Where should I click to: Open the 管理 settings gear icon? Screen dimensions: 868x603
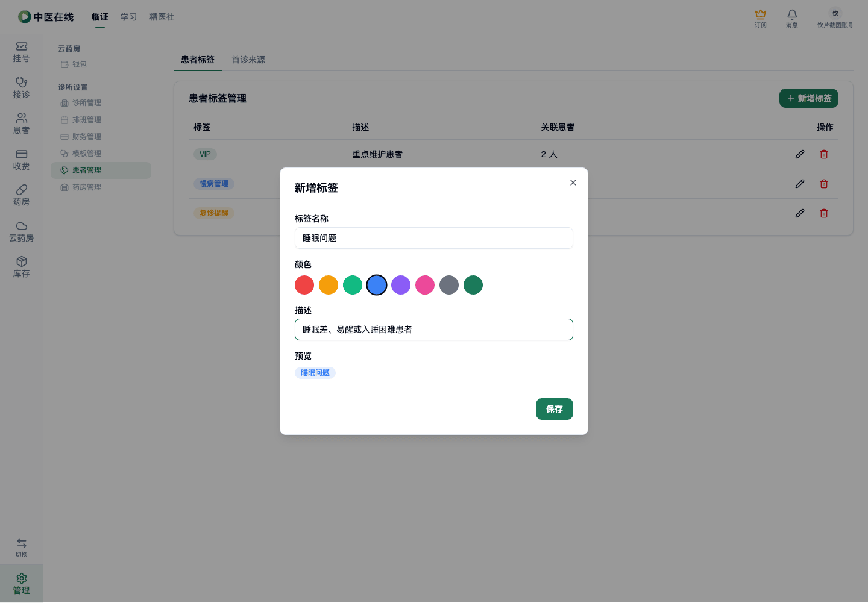coord(21,584)
